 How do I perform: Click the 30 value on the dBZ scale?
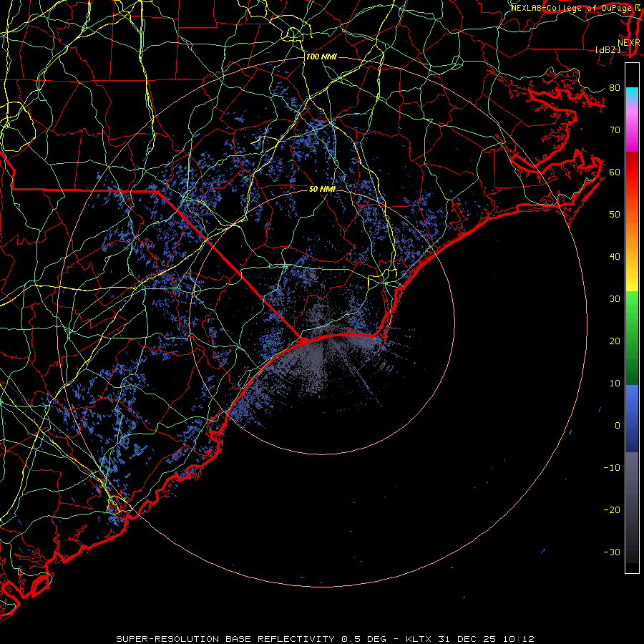tap(615, 299)
